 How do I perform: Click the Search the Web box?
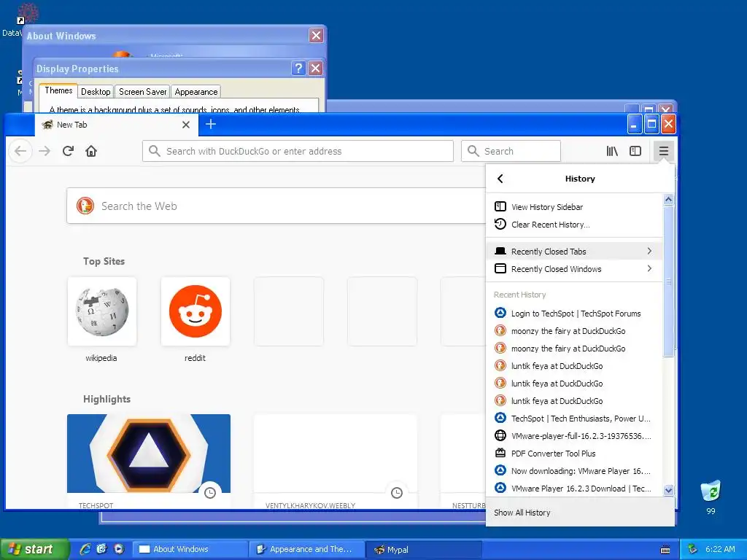point(276,206)
